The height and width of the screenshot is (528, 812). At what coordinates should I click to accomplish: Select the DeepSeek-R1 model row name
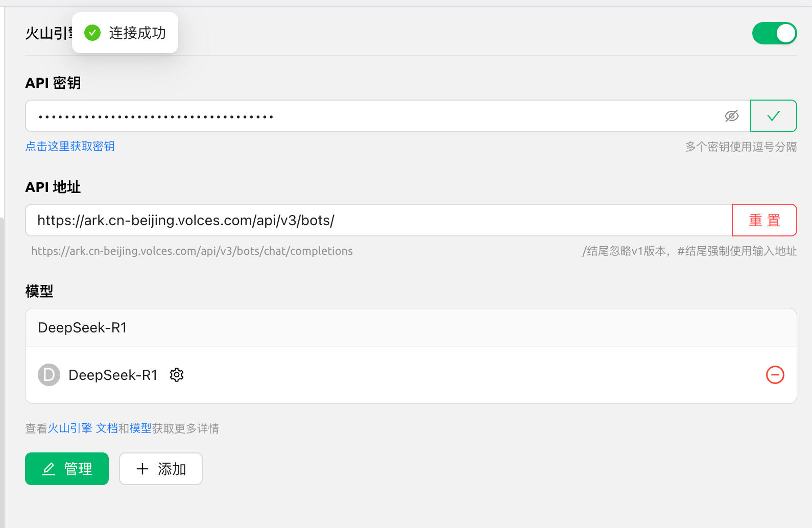pyautogui.click(x=113, y=375)
